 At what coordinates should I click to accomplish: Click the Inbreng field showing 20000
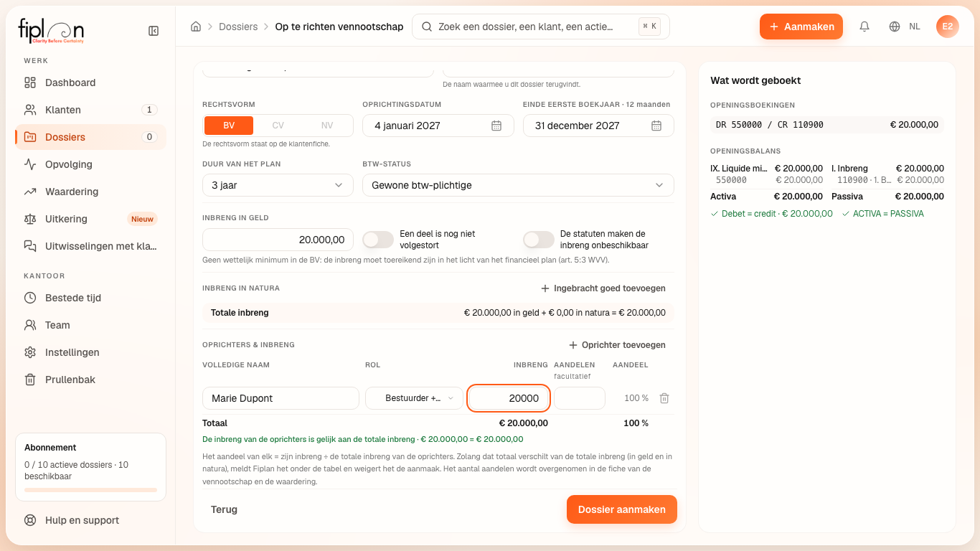pos(509,398)
